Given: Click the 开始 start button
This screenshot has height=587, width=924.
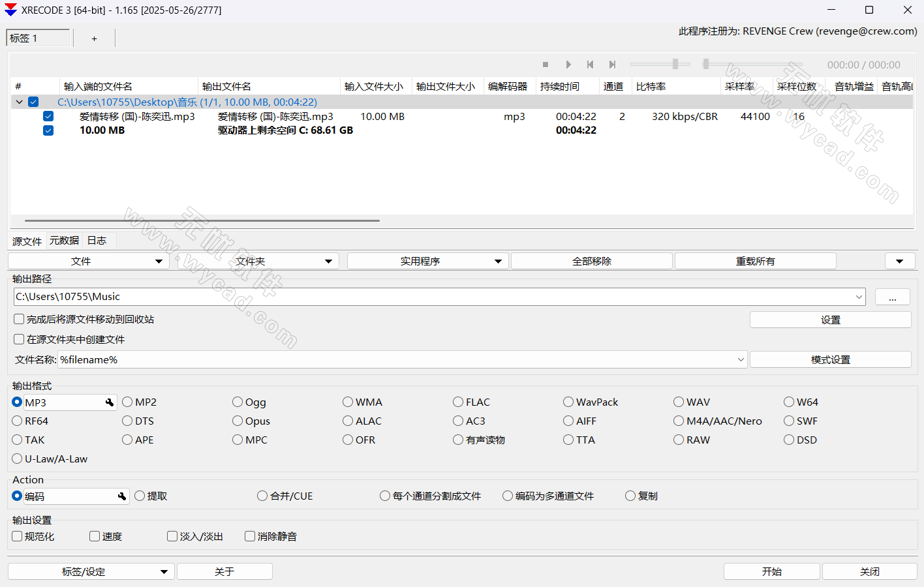Looking at the screenshot, I should 771,571.
